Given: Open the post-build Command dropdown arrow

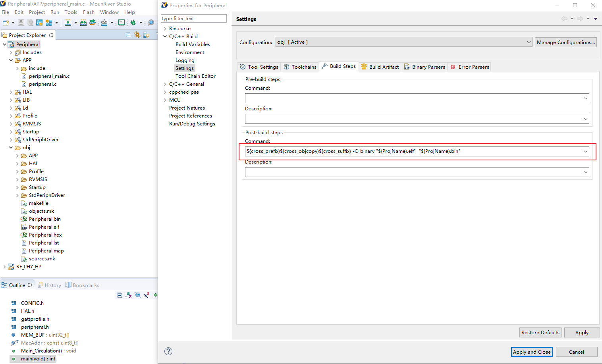Looking at the screenshot, I should point(585,151).
